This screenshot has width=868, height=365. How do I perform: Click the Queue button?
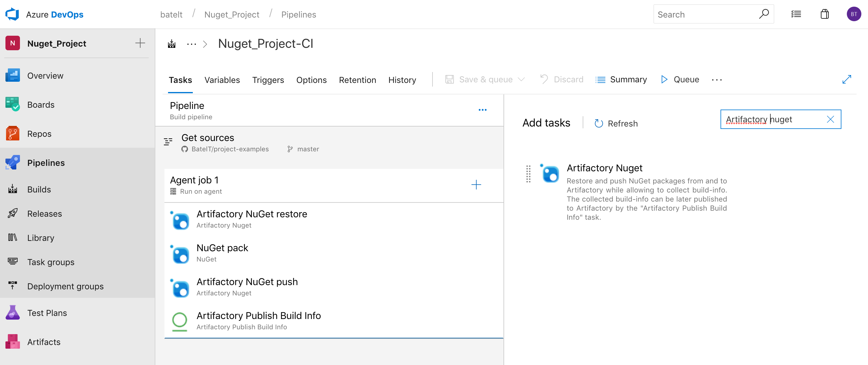[x=680, y=80]
